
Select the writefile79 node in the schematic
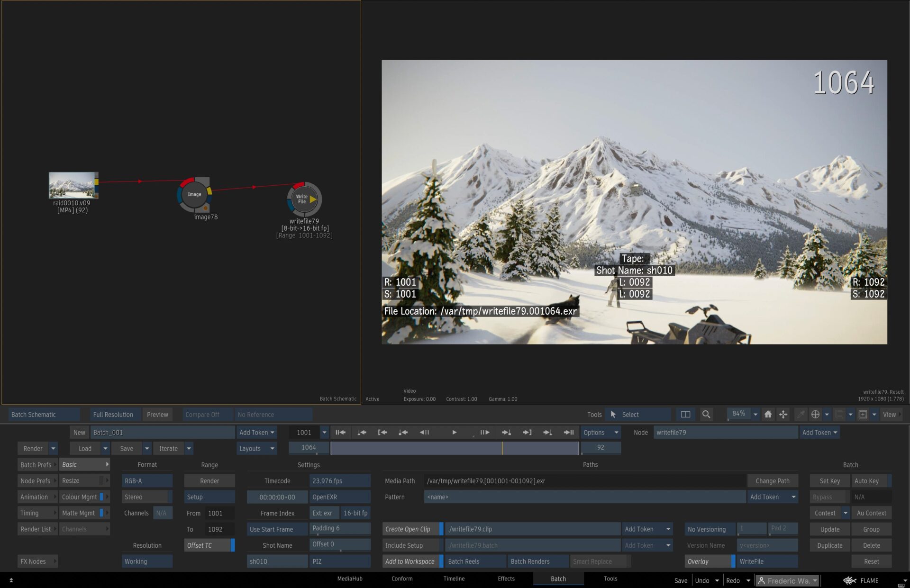coord(304,199)
